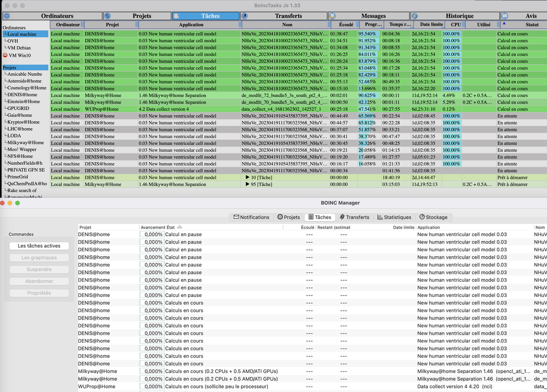Select LHC@home in the project tree

click(x=20, y=129)
